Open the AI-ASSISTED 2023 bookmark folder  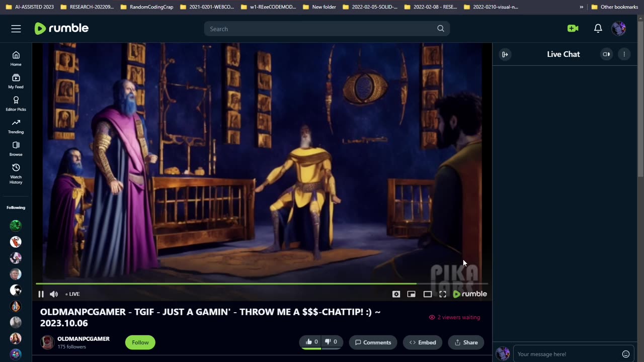click(30, 7)
